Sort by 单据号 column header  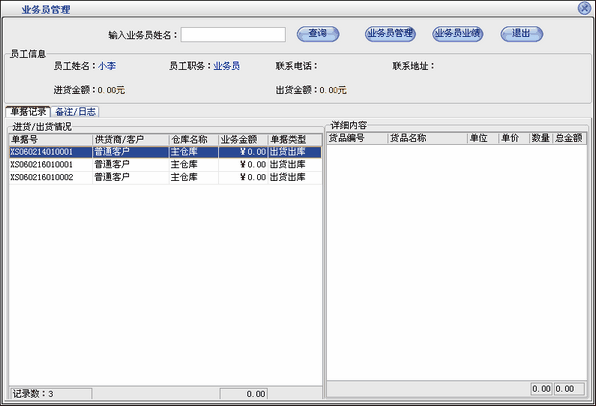click(51, 140)
